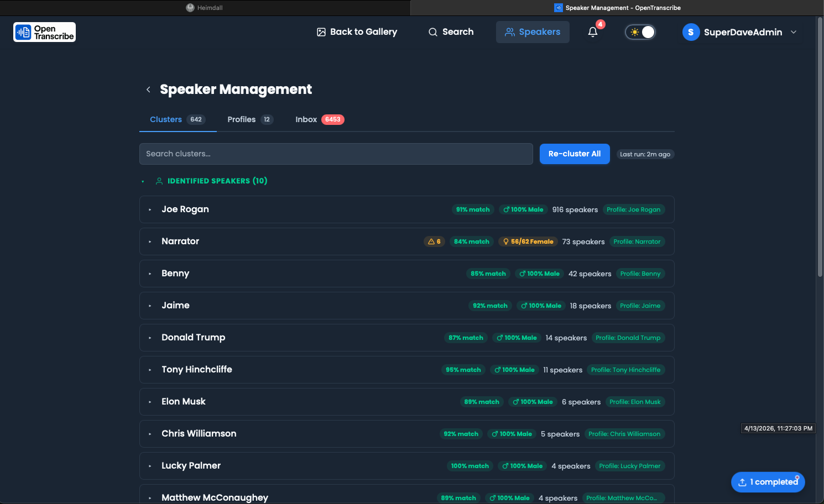824x504 pixels.
Task: Click person icon beside Identified Speakers heading
Action: (159, 181)
